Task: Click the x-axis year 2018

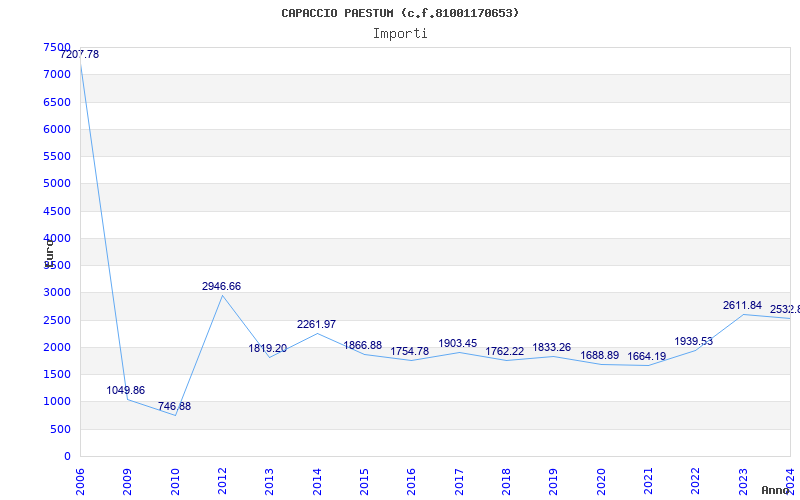Action: coord(506,482)
